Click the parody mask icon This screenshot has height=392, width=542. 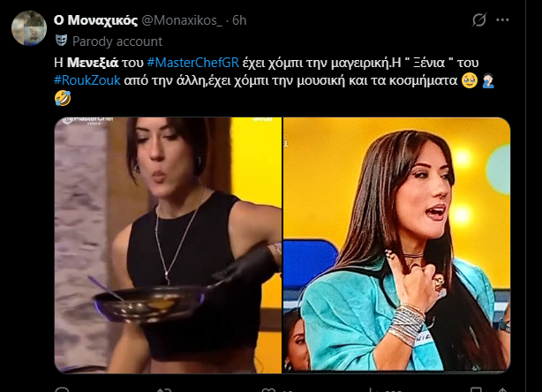click(x=62, y=41)
